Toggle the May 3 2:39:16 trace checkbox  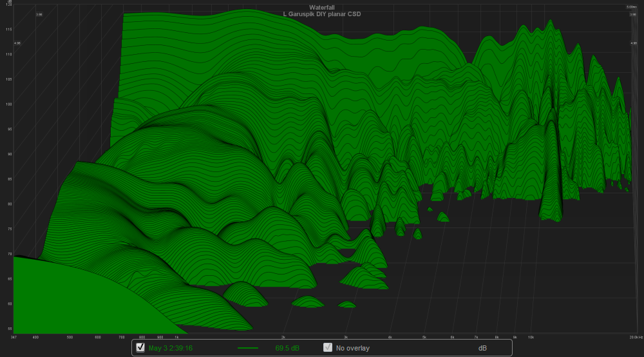(140, 347)
